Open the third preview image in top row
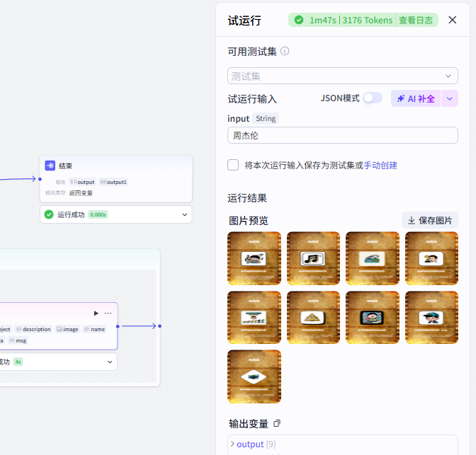Image resolution: width=476 pixels, height=455 pixels. pyautogui.click(x=373, y=258)
